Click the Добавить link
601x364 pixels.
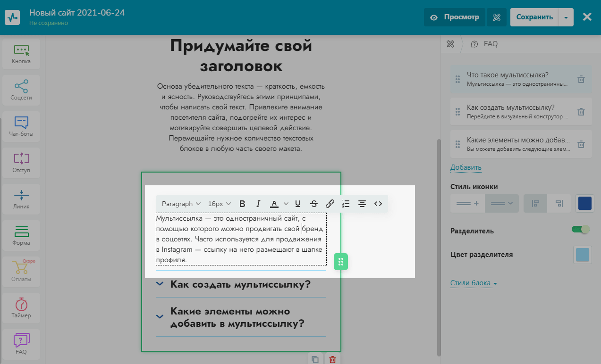[466, 167]
